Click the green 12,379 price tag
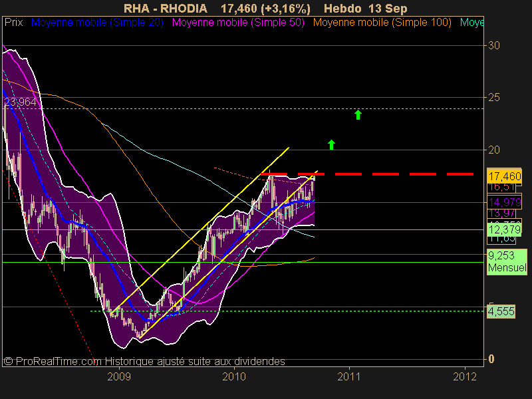 [x=505, y=229]
